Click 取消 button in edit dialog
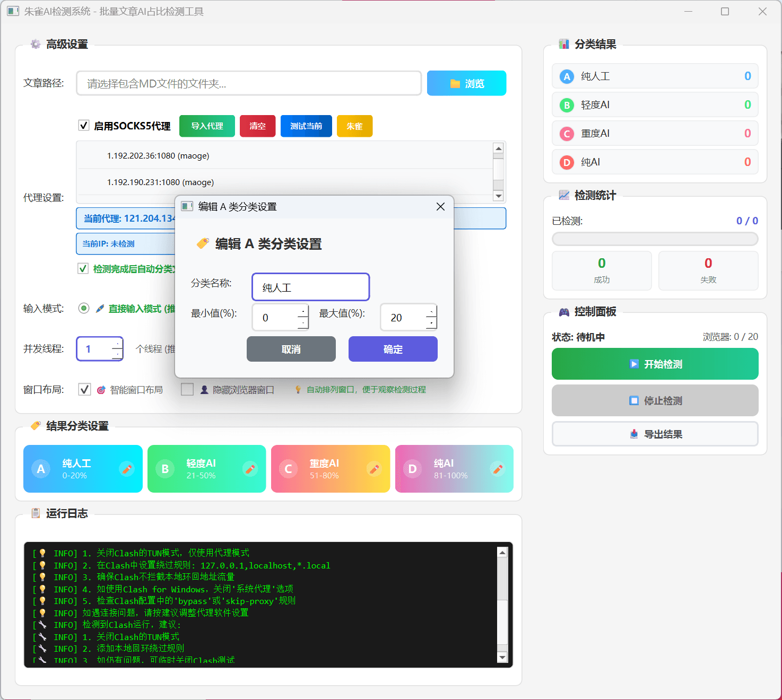Screen dimensions: 782x700 click(291, 349)
